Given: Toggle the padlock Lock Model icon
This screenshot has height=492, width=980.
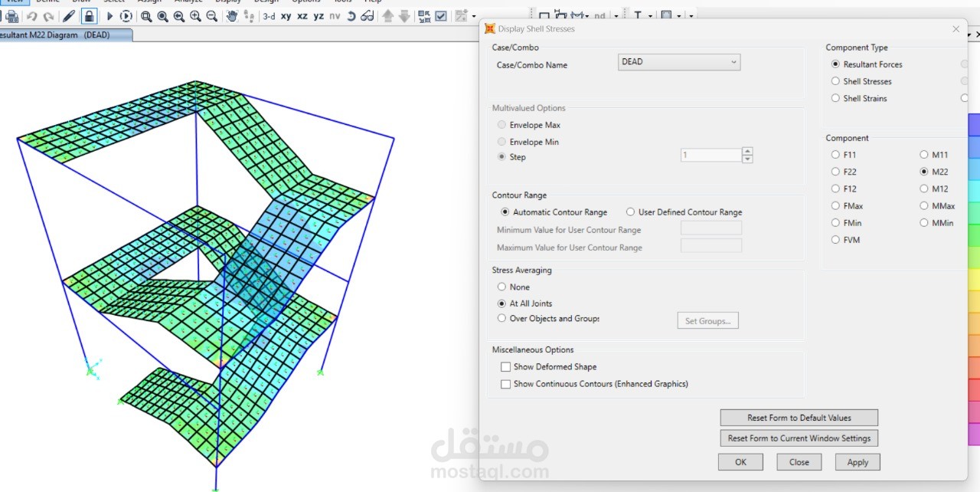Looking at the screenshot, I should (89, 16).
